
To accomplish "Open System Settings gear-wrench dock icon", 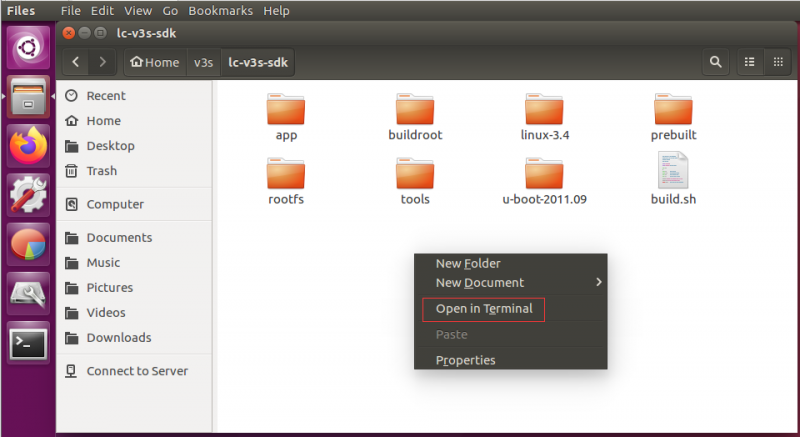I will tap(28, 195).
